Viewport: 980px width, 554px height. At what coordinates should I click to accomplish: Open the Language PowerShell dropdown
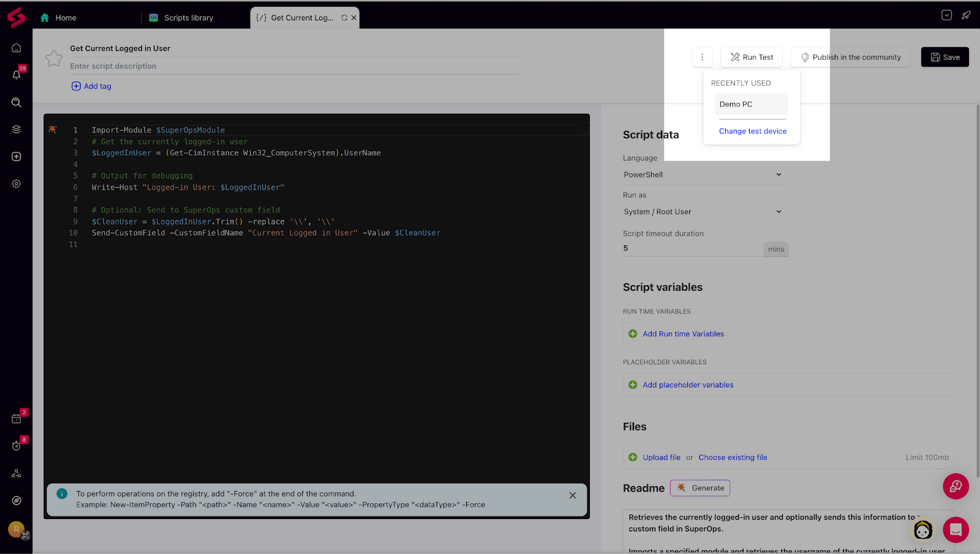704,174
